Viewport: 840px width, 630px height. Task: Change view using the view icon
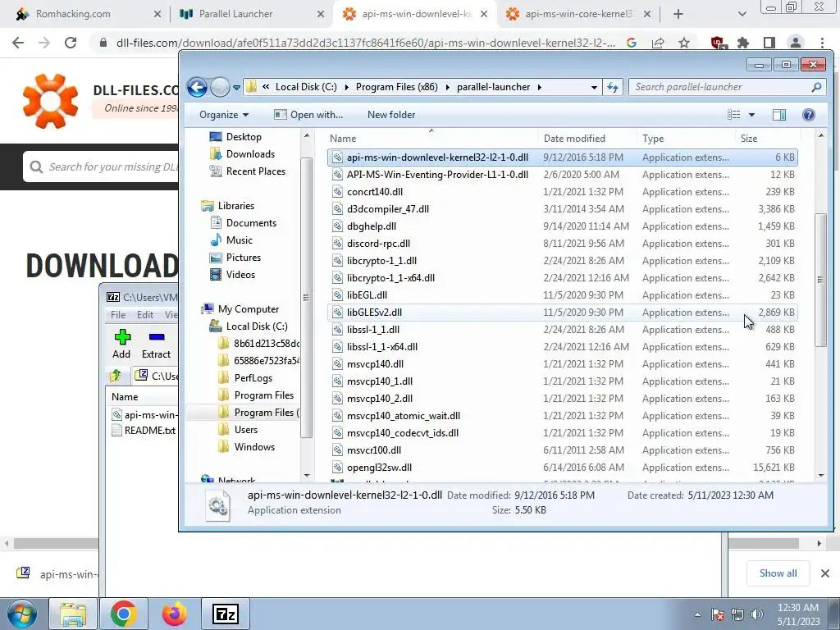tap(734, 115)
